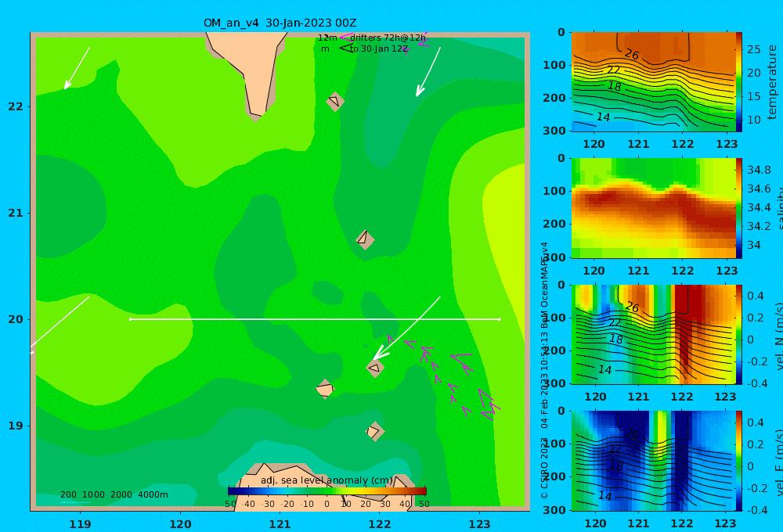Screen dimensions: 783x532
Task: Click the '14' isotherm label in the temperature panel
Action: [x=603, y=117]
